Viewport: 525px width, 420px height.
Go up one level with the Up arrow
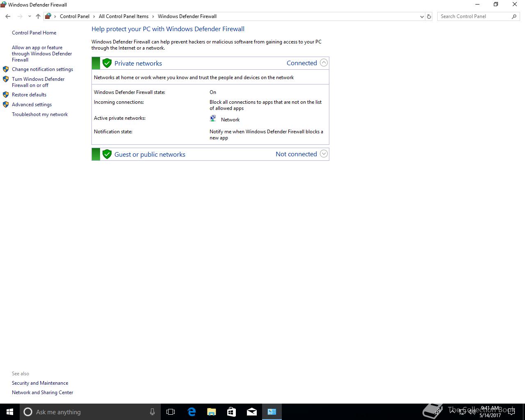pyautogui.click(x=38, y=16)
